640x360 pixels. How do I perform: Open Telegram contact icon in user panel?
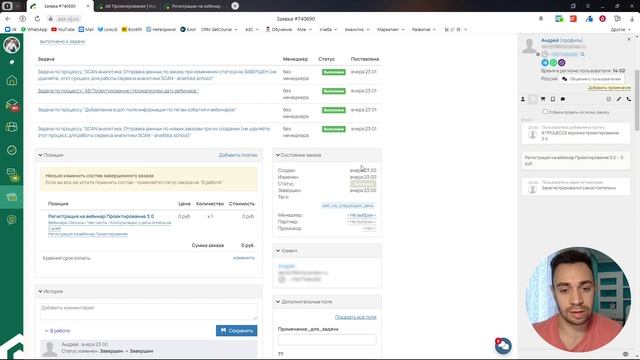tap(544, 62)
